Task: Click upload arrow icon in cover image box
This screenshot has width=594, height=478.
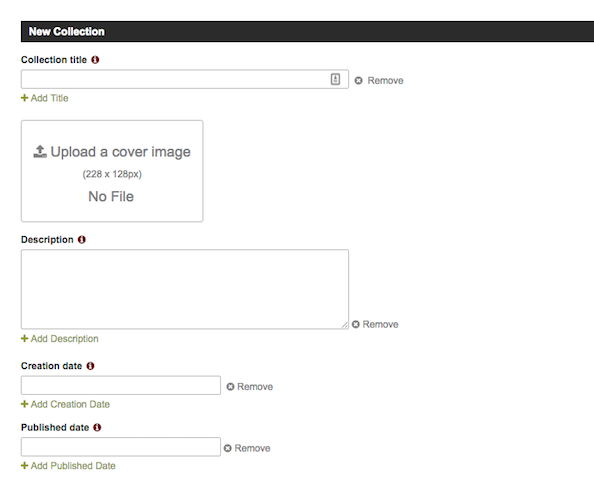Action: 40,152
